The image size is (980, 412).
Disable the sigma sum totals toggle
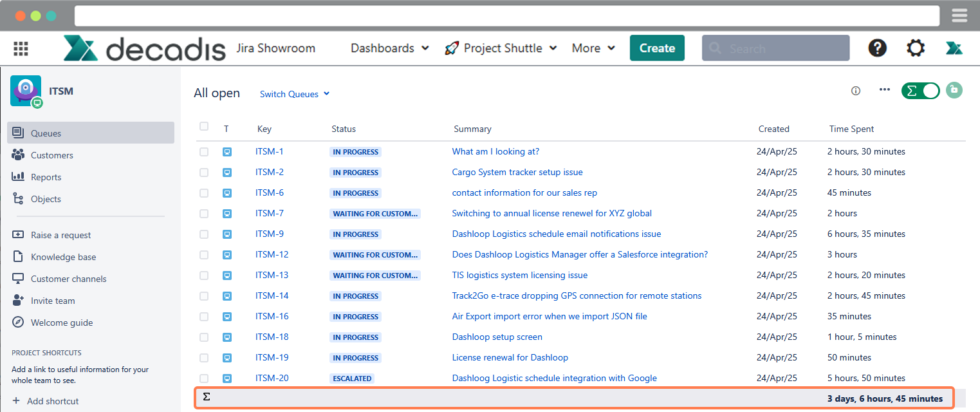click(x=920, y=91)
